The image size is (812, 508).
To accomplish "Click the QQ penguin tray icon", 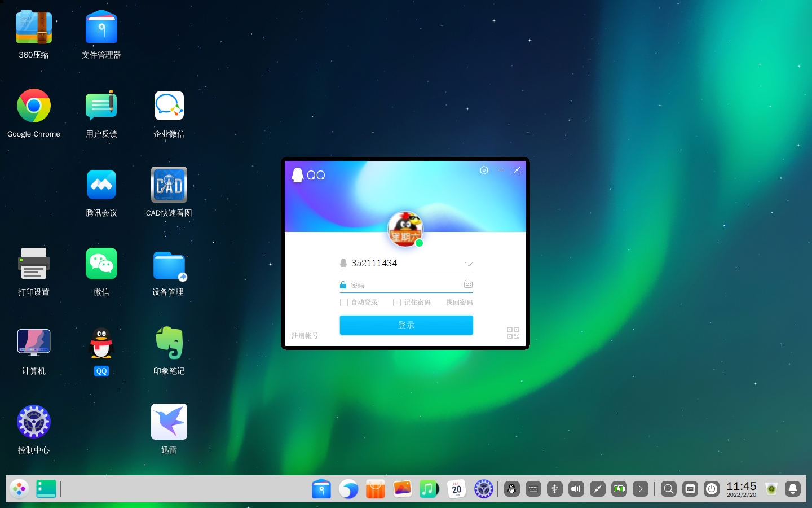I will point(512,489).
